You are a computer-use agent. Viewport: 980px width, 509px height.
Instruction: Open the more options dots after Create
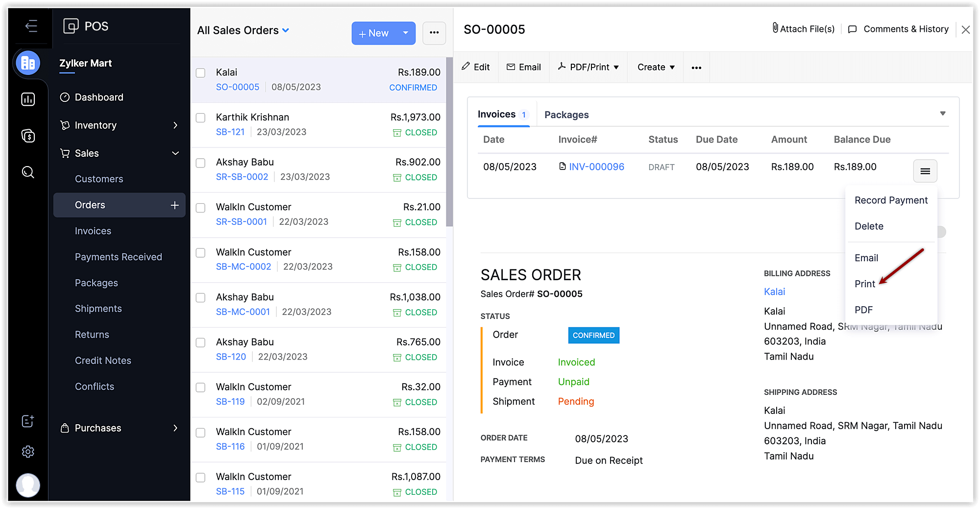point(696,68)
